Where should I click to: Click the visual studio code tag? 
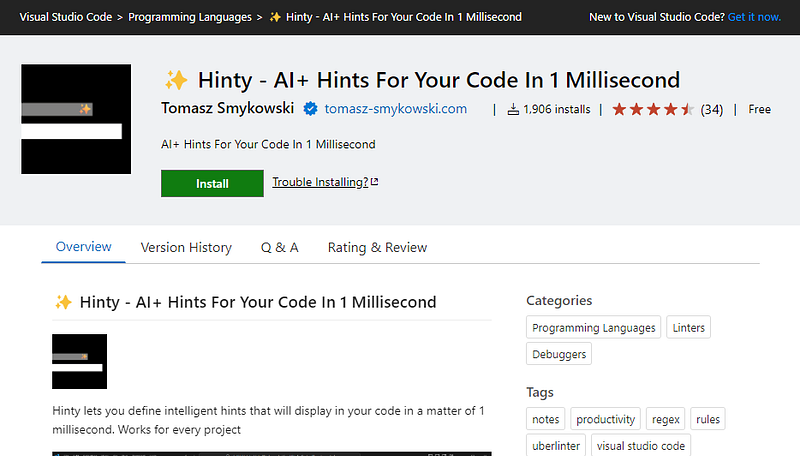[x=641, y=446]
